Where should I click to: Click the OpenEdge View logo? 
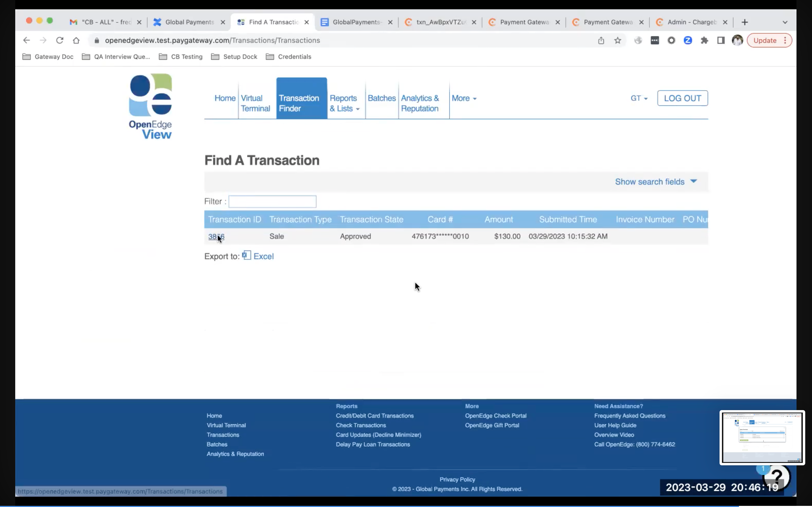pyautogui.click(x=150, y=106)
